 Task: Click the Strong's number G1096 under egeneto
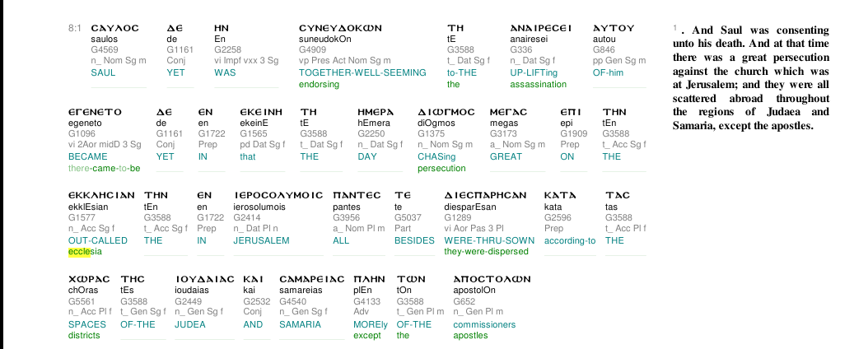[x=80, y=134]
